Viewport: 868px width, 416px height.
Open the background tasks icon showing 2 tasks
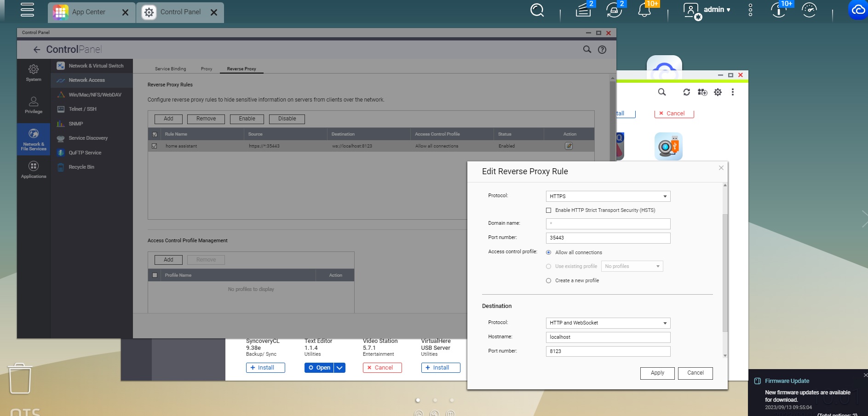(x=583, y=9)
